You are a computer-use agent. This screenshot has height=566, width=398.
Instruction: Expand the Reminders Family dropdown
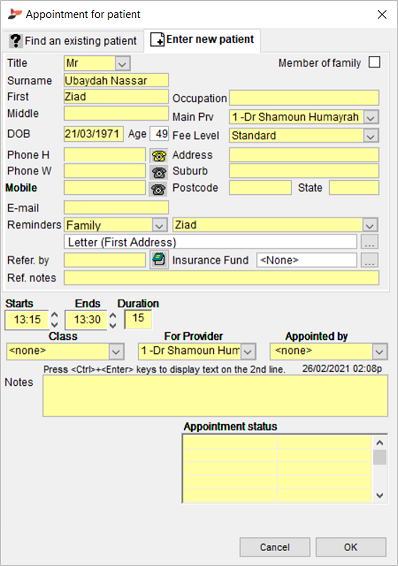[159, 225]
